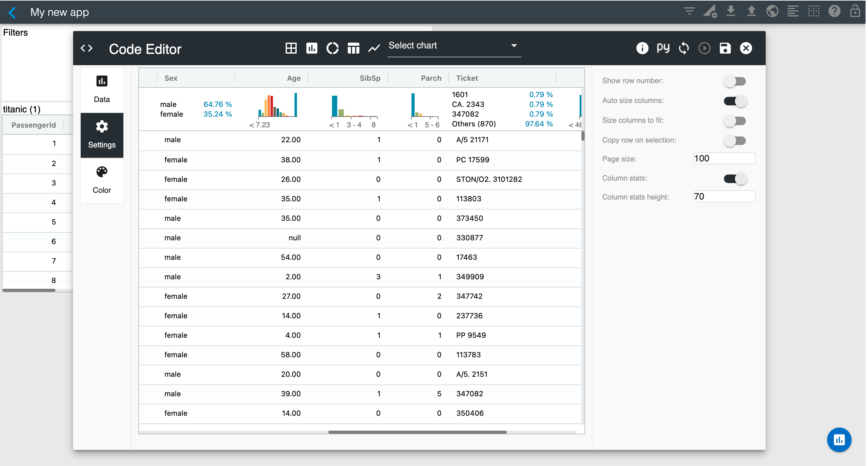Select the bar chart icon in toolbar

click(312, 48)
